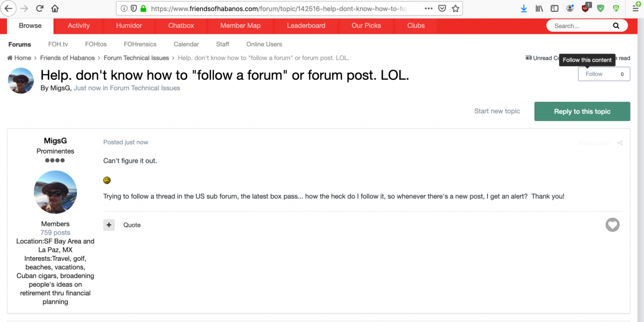Click the large author avatar beside the post
The height and width of the screenshot is (322, 644).
55,192
